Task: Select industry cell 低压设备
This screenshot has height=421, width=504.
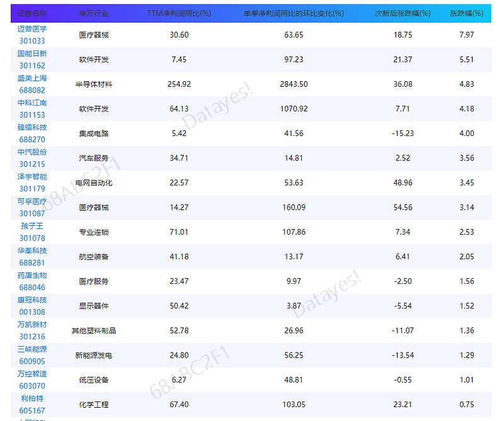Action: tap(93, 380)
